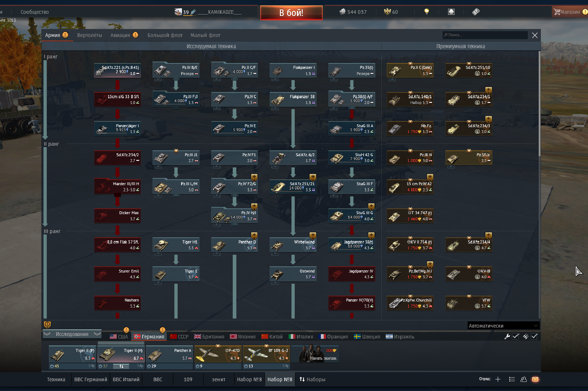Select the Wirbelwind vehicle card

pyautogui.click(x=293, y=245)
